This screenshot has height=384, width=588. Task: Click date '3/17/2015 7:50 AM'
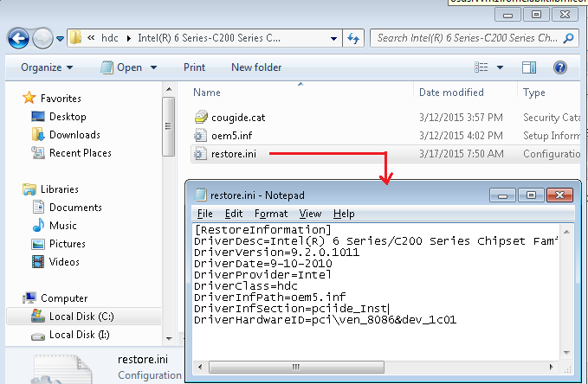[461, 154]
